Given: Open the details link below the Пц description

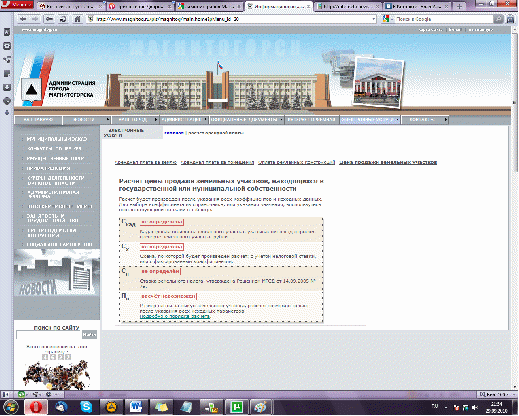Looking at the screenshot, I should click(175, 316).
